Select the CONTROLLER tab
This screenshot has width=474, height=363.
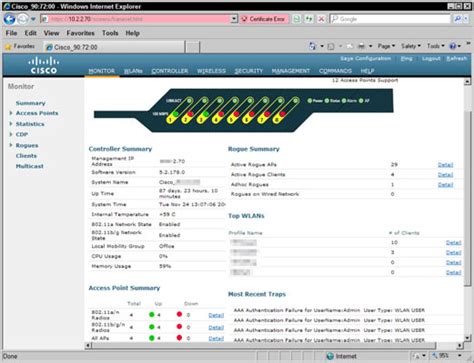(170, 71)
